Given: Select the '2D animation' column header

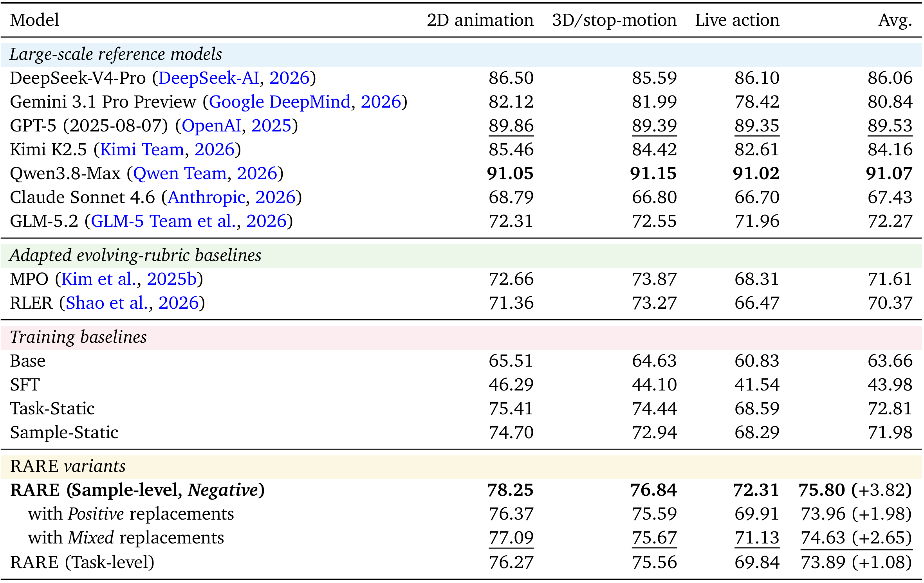Looking at the screenshot, I should [x=480, y=20].
